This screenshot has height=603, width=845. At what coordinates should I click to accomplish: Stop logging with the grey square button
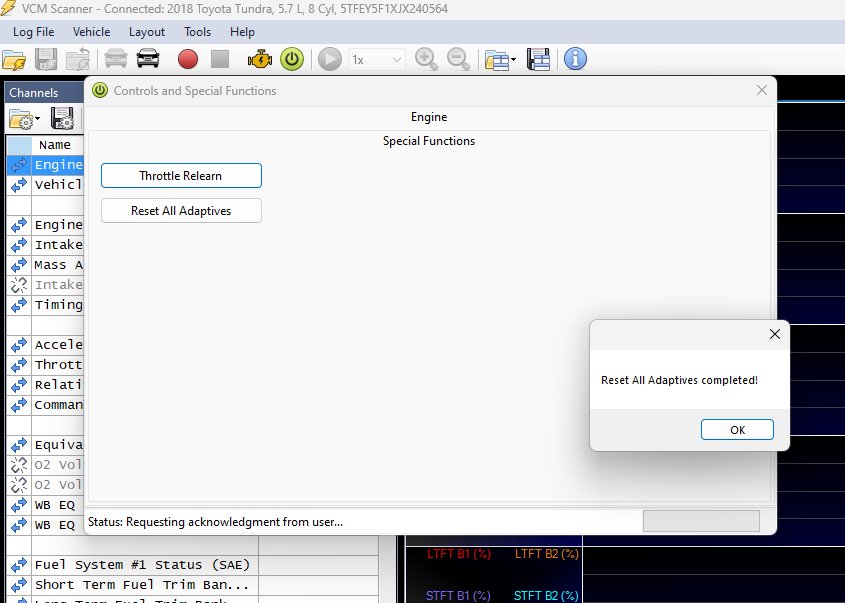(x=220, y=59)
